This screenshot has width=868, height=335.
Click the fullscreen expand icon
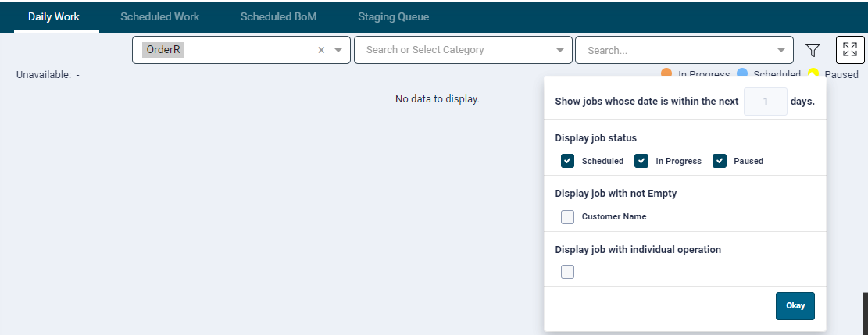coord(850,51)
